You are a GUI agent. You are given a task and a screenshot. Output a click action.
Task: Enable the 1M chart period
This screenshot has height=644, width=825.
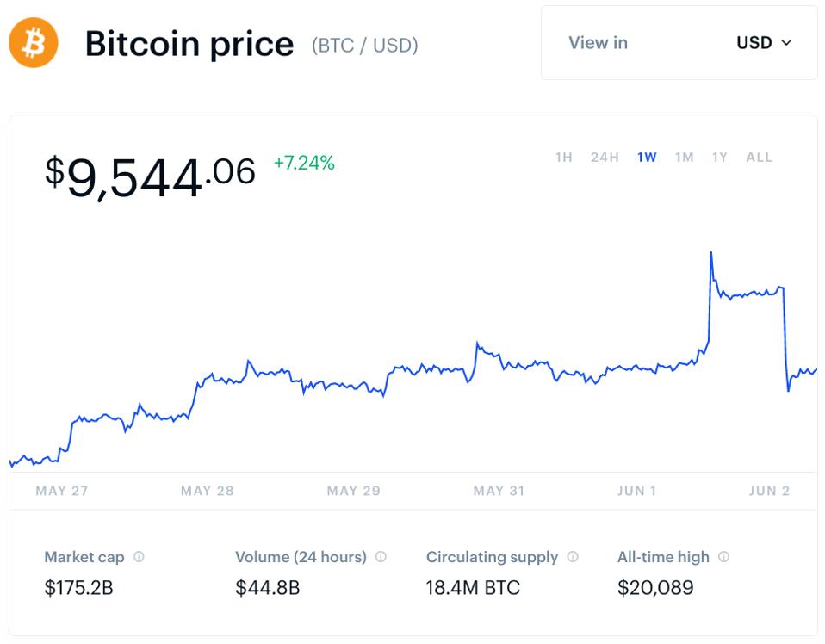[x=685, y=158]
